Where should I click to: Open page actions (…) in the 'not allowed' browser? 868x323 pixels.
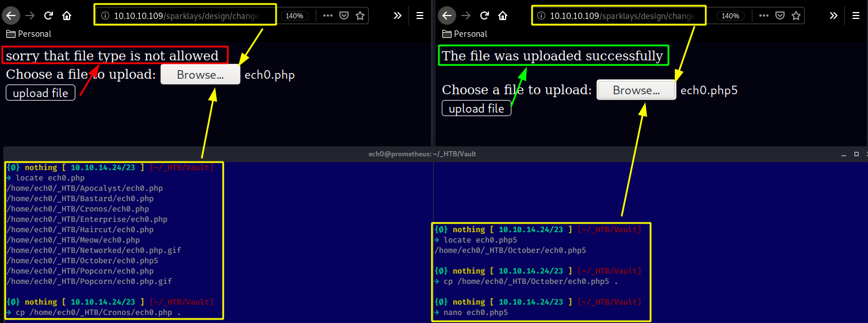[328, 16]
